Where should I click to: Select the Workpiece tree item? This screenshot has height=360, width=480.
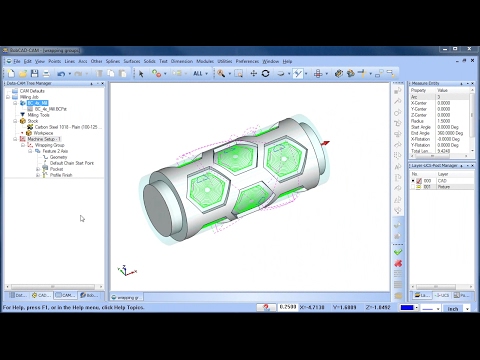43,133
